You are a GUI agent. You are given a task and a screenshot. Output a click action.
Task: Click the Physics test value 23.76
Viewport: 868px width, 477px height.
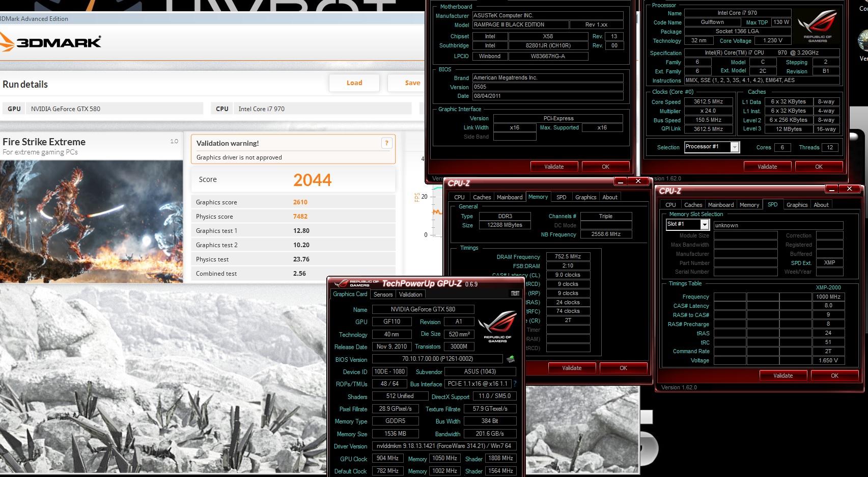click(x=301, y=259)
